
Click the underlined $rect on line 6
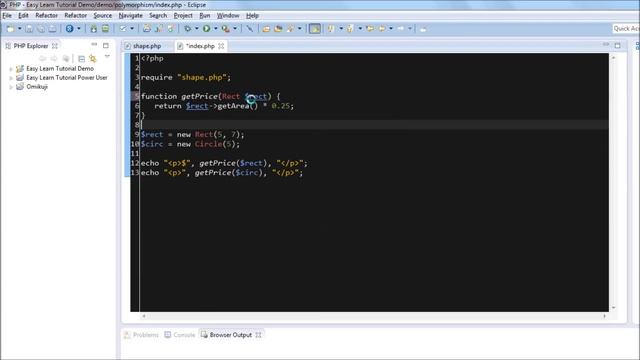pos(197,106)
